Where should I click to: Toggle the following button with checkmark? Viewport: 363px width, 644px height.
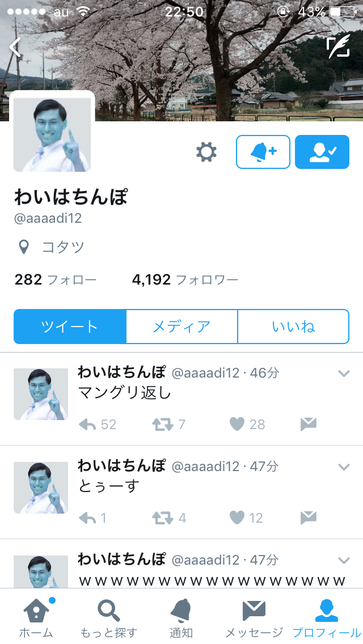click(322, 152)
